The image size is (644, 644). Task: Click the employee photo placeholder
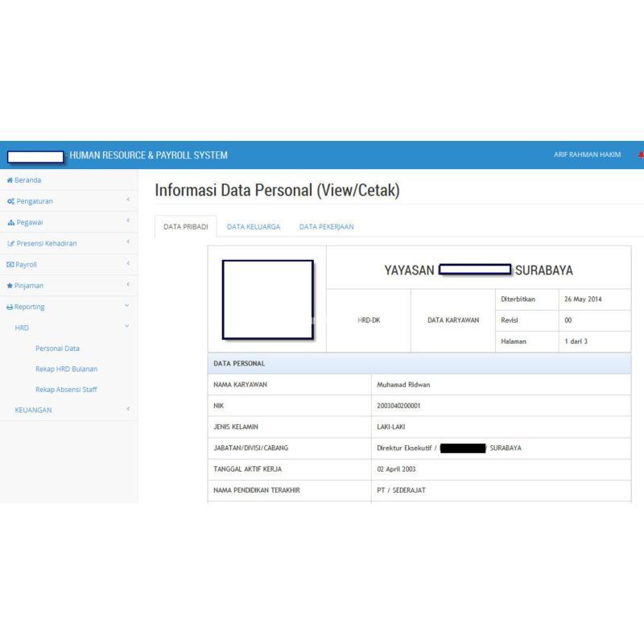pos(267,299)
